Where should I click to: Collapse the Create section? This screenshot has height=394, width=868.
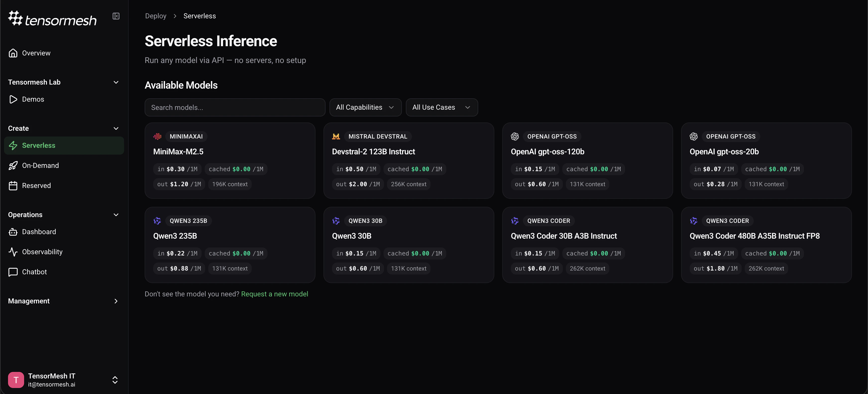coord(116,128)
